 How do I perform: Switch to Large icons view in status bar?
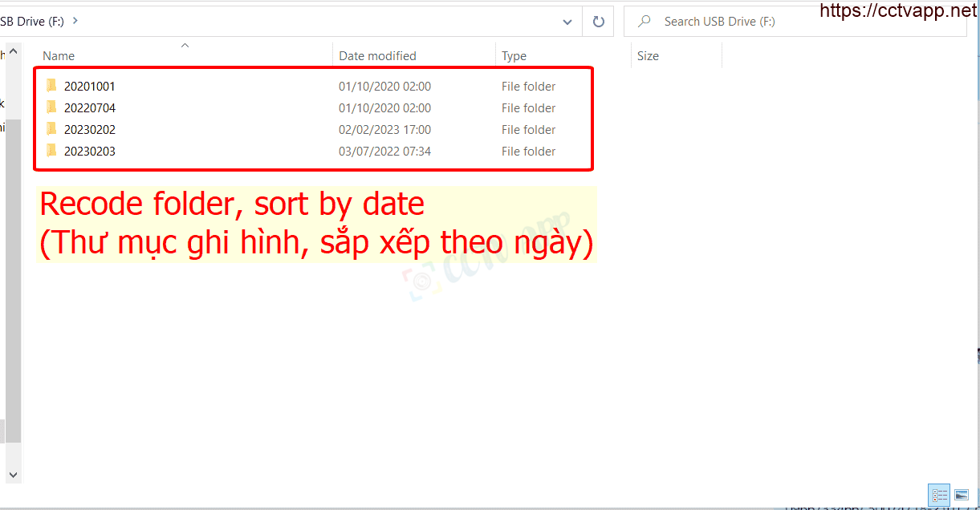[961, 495]
